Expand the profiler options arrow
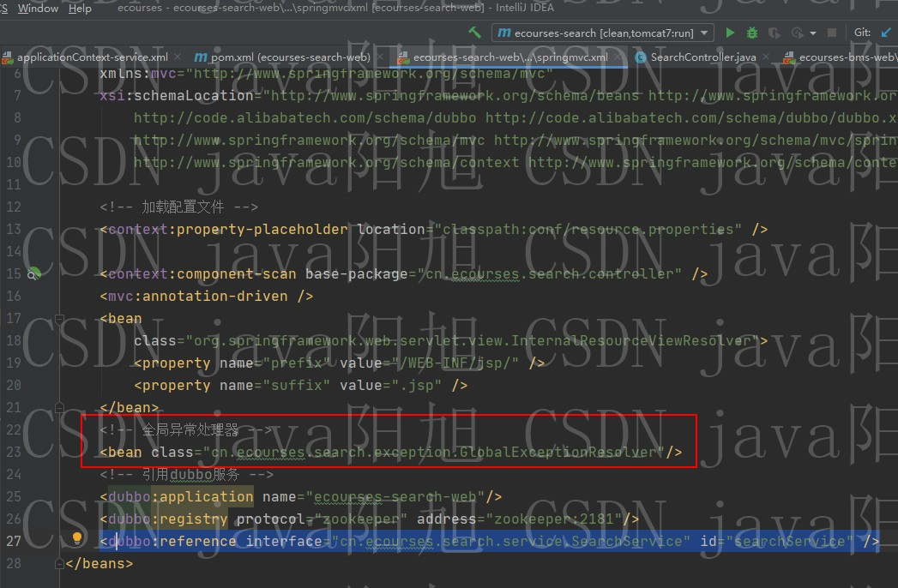 coord(813,33)
